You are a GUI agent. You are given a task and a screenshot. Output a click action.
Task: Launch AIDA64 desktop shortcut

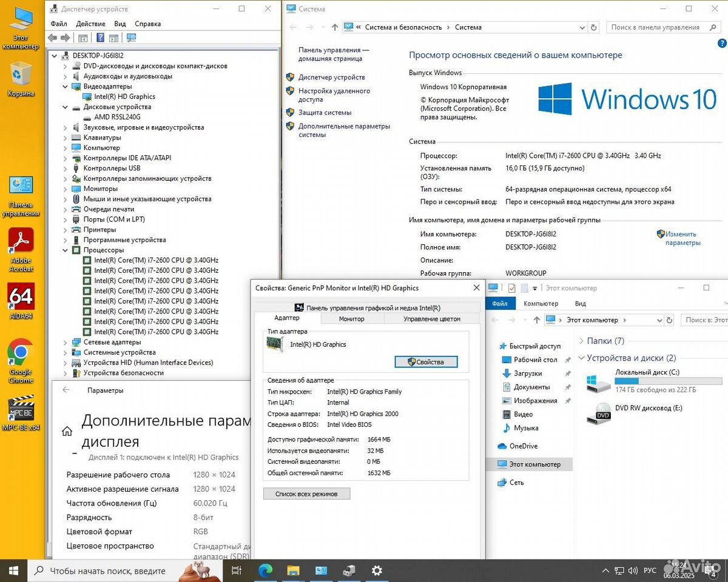tap(21, 301)
